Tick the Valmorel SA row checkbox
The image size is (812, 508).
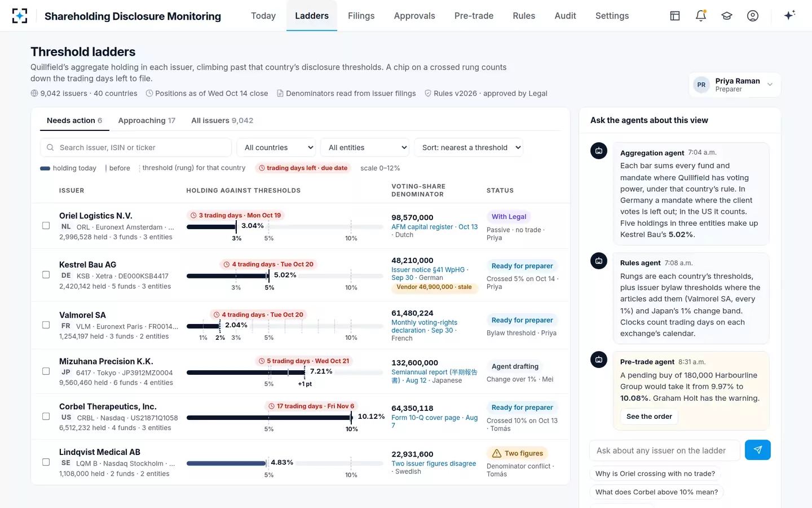pyautogui.click(x=46, y=325)
